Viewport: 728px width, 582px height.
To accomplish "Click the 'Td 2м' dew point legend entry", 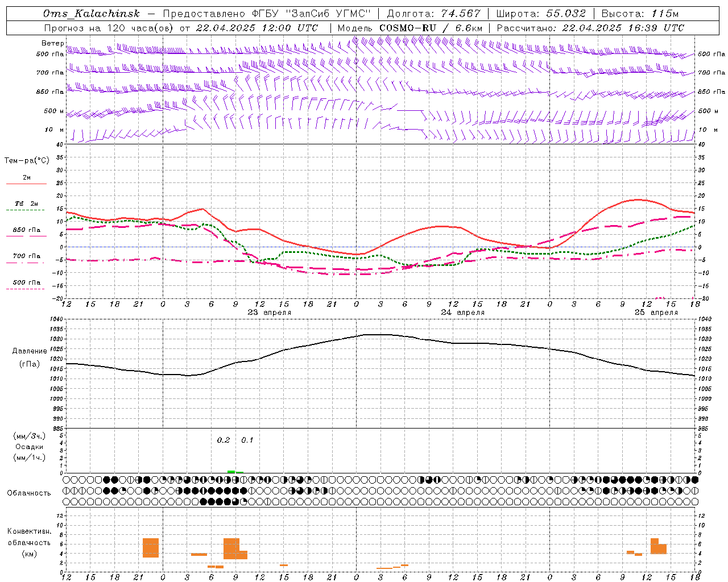I will pos(27,203).
